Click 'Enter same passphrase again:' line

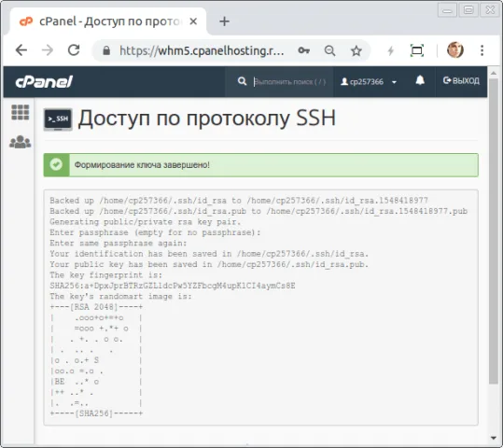click(x=118, y=243)
